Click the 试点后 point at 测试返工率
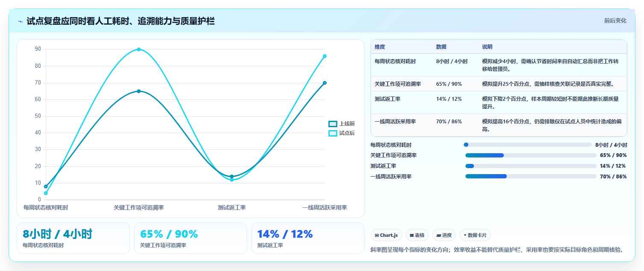This screenshot has height=271, width=644. click(x=232, y=180)
